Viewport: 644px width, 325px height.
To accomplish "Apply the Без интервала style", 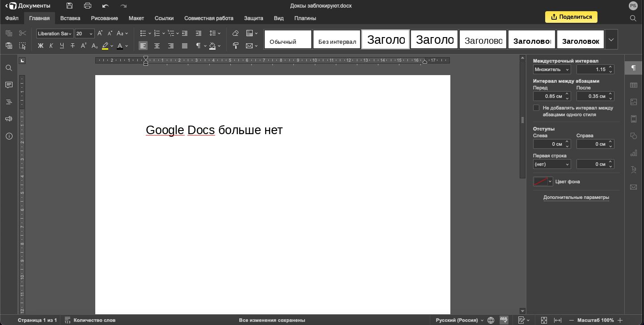I will pyautogui.click(x=337, y=39).
